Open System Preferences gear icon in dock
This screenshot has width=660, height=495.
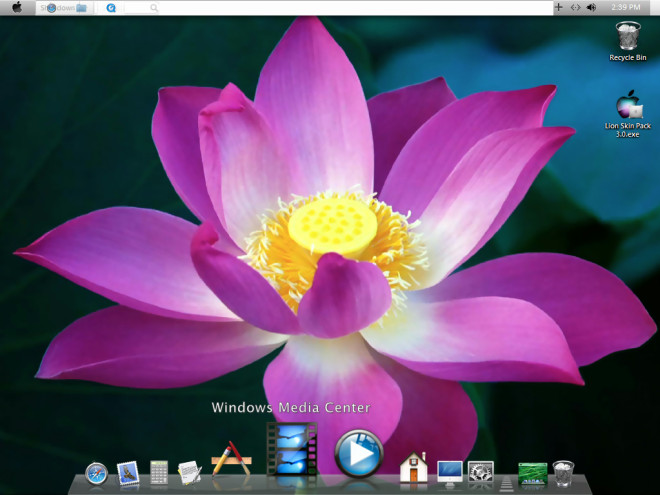click(481, 472)
